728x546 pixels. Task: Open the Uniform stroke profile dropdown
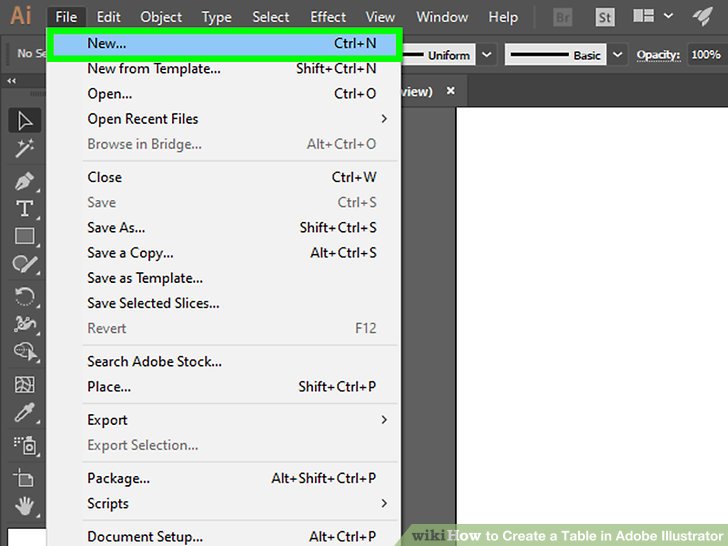pos(487,55)
